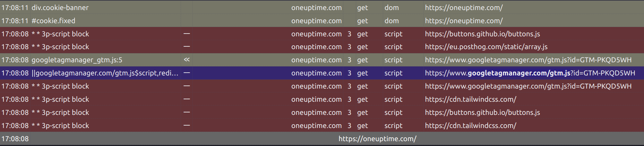Screen dimensions: 644x146
Task: Click the 17:08:11 timestamp of the div.cookie-banner row
Action: [x=15, y=8]
